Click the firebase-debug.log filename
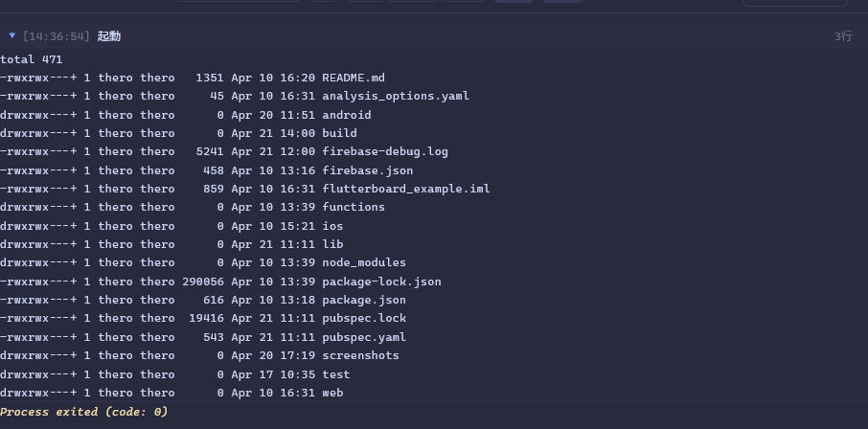 click(x=384, y=151)
